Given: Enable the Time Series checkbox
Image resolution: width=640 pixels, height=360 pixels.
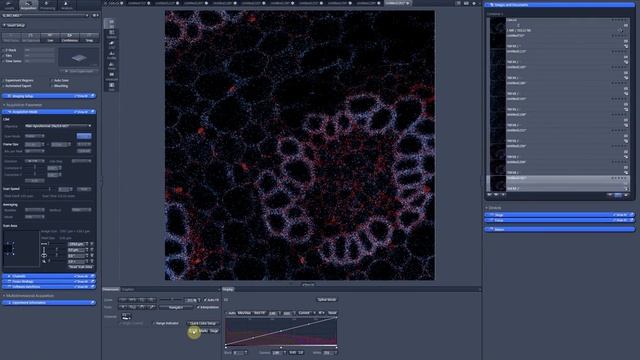Looking at the screenshot, I should pyautogui.click(x=4, y=61).
